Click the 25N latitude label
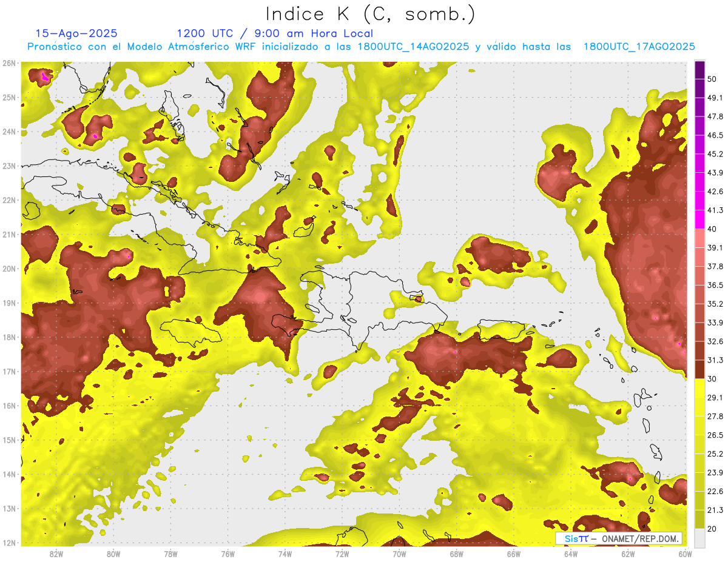This screenshot has width=728, height=562. pyautogui.click(x=9, y=97)
